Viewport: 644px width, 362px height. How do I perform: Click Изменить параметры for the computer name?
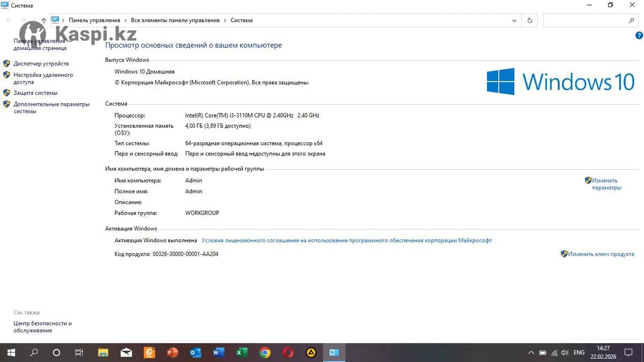[606, 184]
